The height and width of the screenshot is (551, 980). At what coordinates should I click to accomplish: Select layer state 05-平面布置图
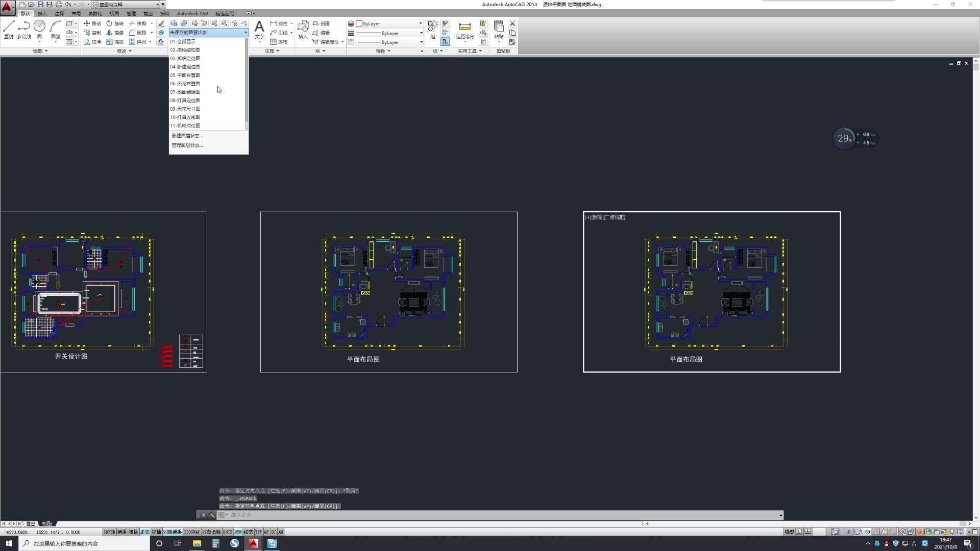click(207, 75)
